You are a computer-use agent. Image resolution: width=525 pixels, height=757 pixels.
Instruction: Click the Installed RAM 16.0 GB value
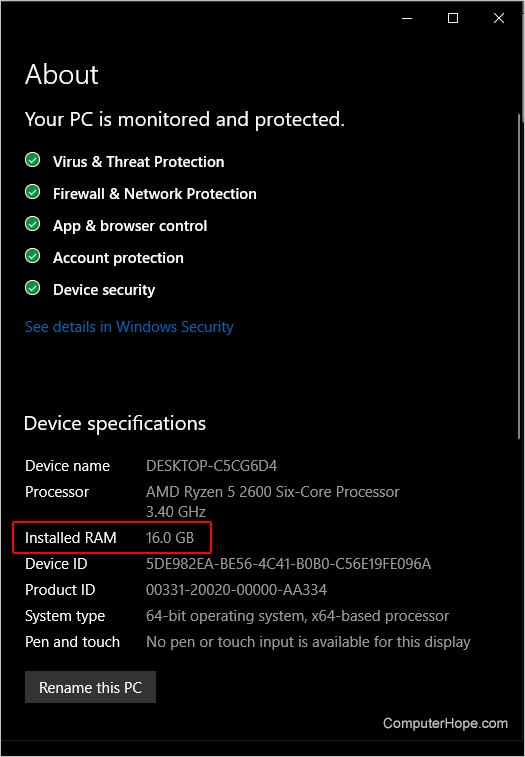tap(170, 537)
